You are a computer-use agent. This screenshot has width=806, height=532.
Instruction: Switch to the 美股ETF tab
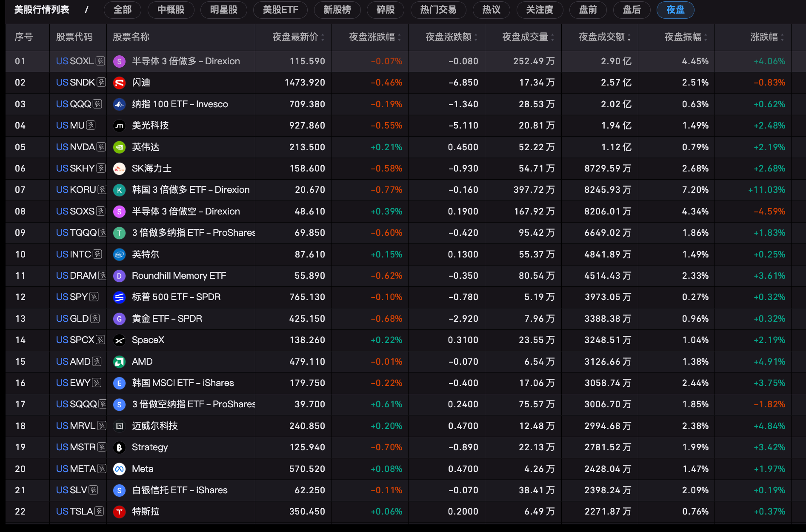click(x=280, y=10)
